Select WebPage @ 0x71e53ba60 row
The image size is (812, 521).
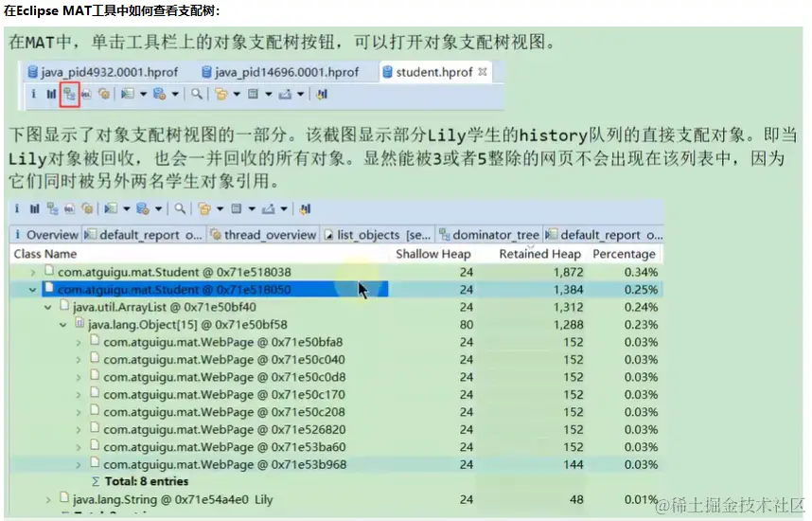pos(336,447)
